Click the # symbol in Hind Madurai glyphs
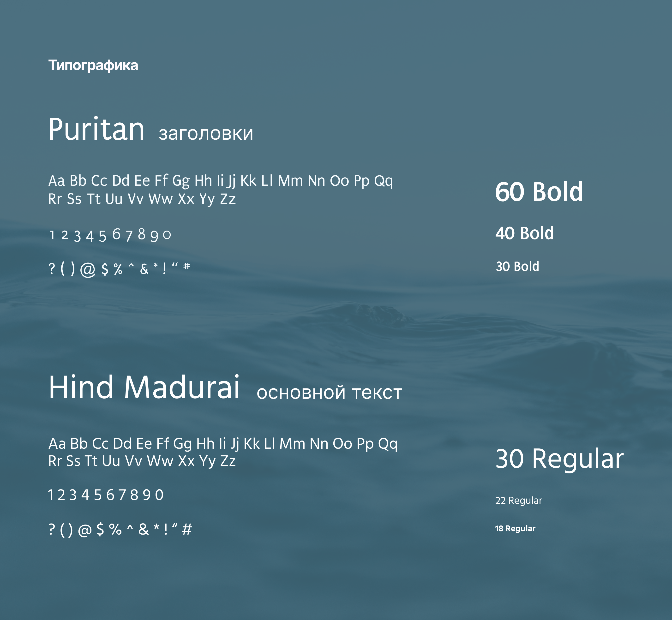The image size is (672, 620). [x=187, y=529]
